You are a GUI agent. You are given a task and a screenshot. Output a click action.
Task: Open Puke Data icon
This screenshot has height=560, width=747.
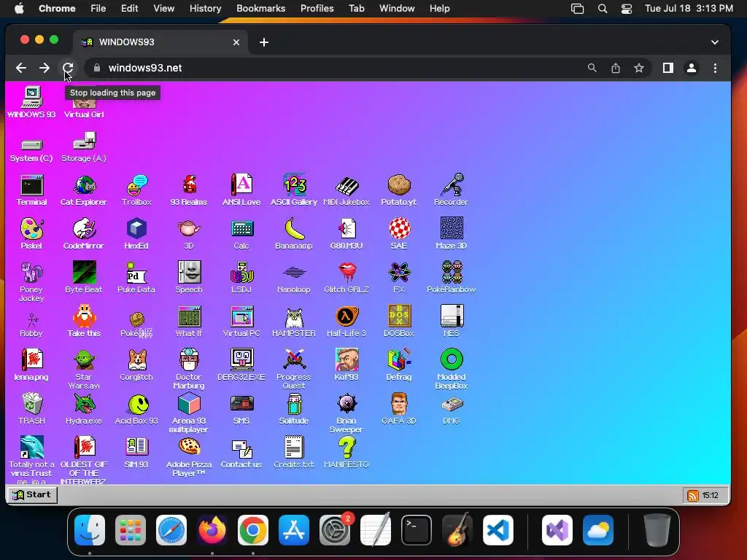(x=136, y=278)
